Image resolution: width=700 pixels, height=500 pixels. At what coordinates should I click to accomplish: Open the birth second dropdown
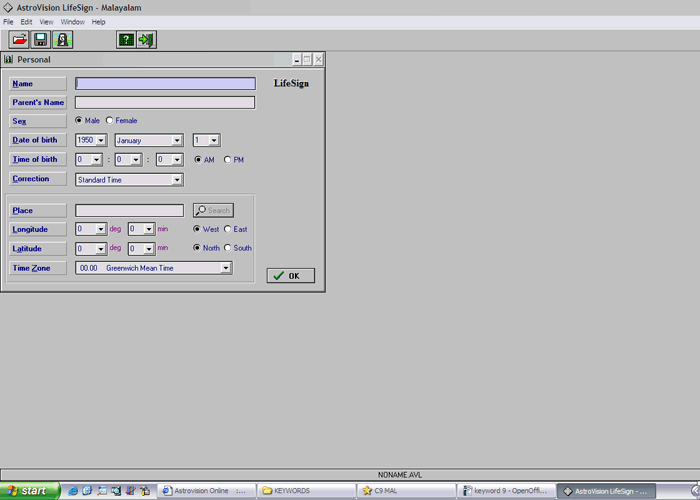pos(177,159)
